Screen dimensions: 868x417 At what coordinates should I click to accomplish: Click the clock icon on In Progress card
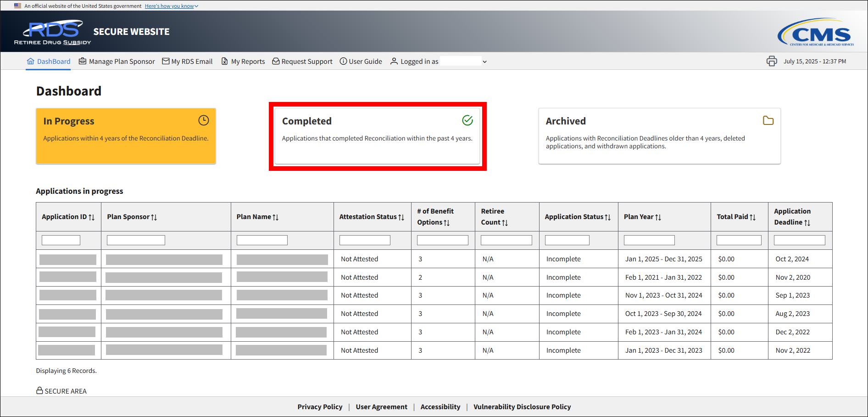tap(203, 120)
